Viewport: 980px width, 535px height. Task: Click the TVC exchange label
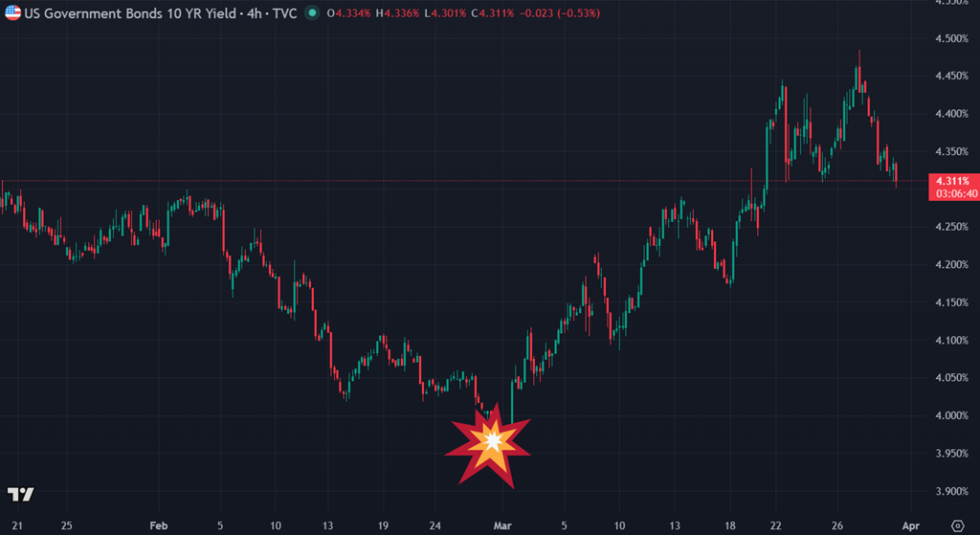coord(284,14)
